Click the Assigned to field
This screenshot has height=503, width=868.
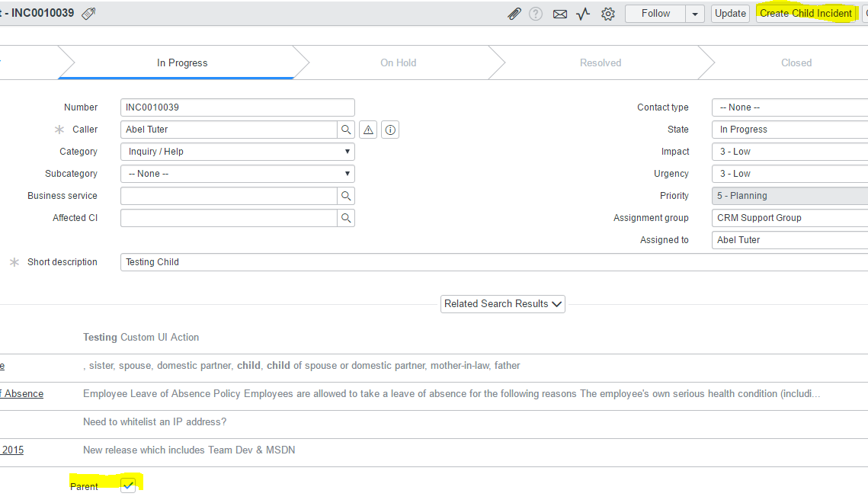790,240
